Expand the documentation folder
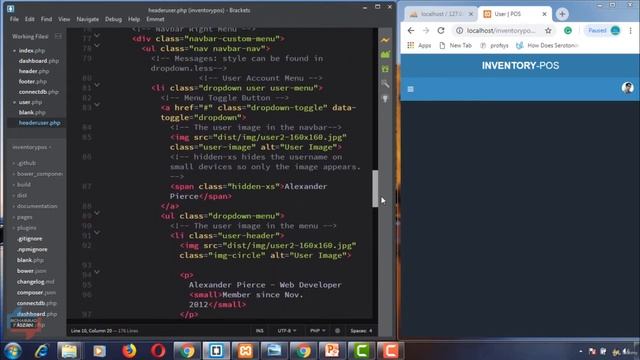Viewport: 640px width, 360px height. coord(35,206)
